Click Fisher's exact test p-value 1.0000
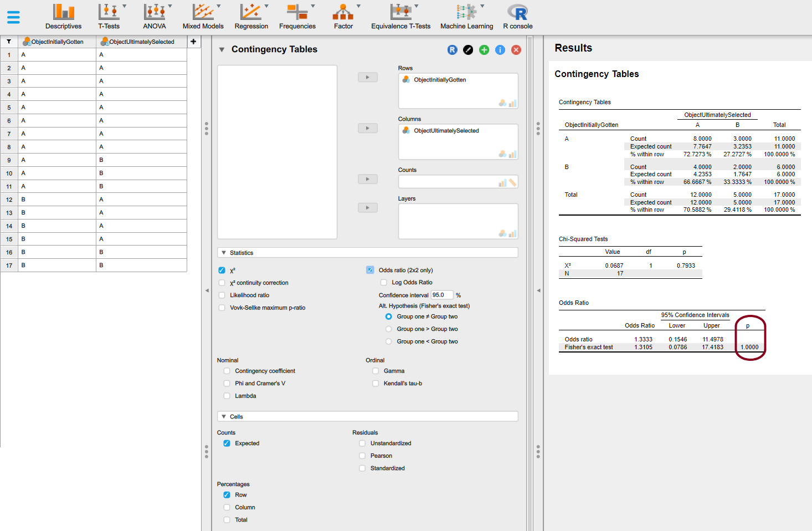The image size is (812, 531). click(x=749, y=347)
